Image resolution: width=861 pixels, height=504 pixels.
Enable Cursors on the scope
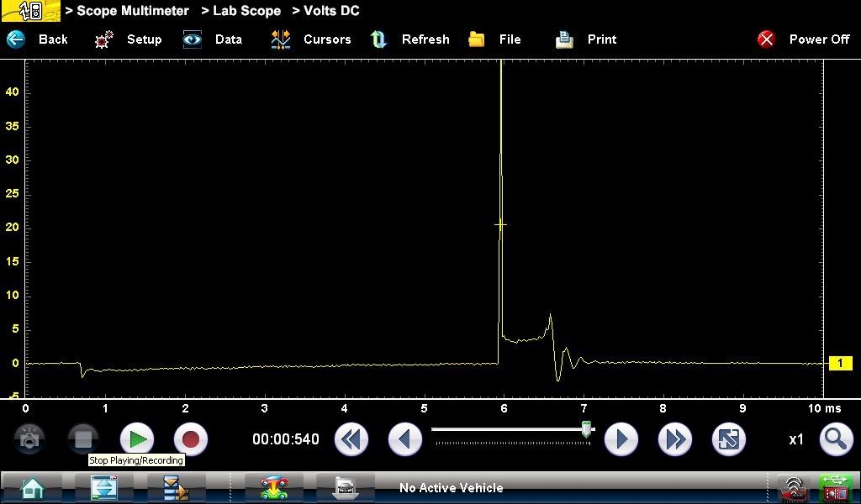point(311,39)
